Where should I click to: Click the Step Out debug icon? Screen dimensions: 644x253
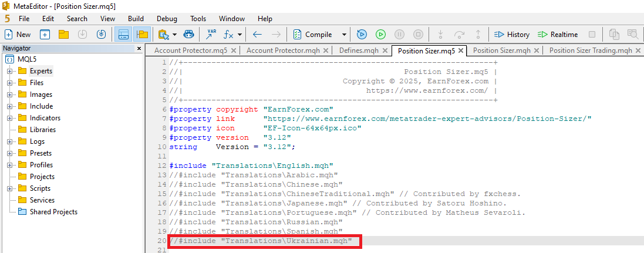(x=478, y=35)
